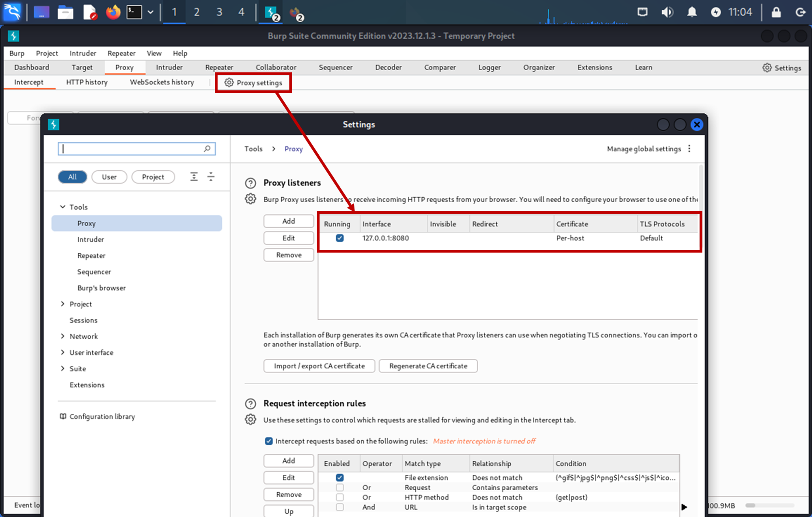Switch to the Dashboard tab
The height and width of the screenshot is (517, 812).
pyautogui.click(x=32, y=67)
